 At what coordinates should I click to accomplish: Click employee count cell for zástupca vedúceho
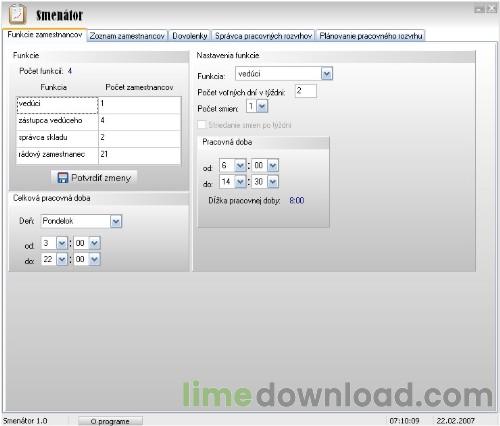click(140, 122)
